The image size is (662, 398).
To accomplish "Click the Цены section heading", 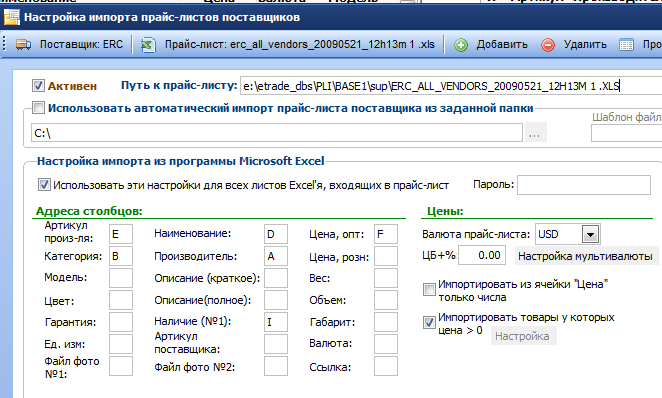I will pos(445,211).
